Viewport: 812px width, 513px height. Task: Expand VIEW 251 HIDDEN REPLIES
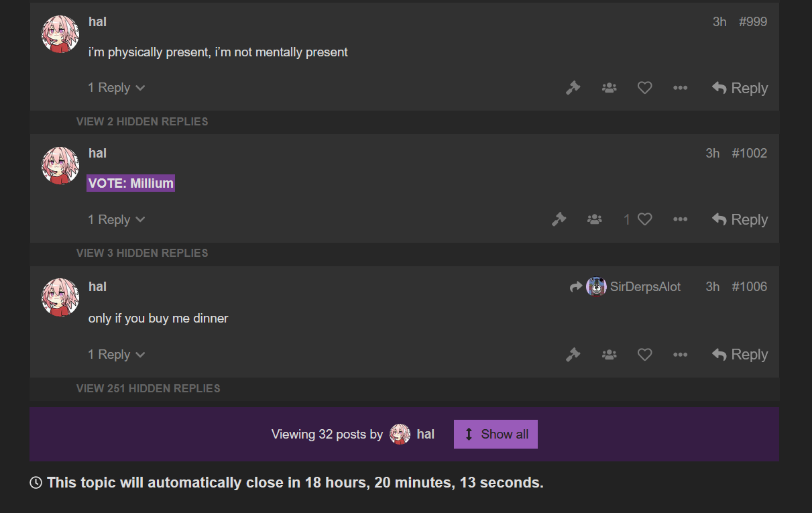coord(148,388)
